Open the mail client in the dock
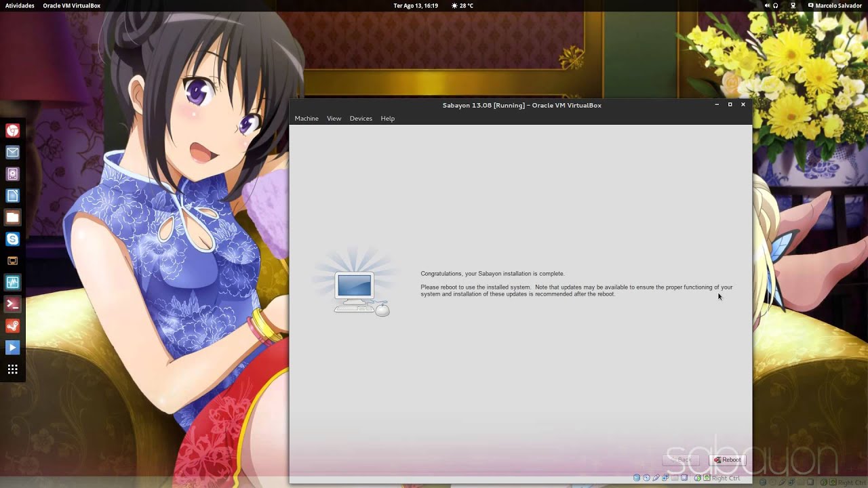 click(x=12, y=152)
